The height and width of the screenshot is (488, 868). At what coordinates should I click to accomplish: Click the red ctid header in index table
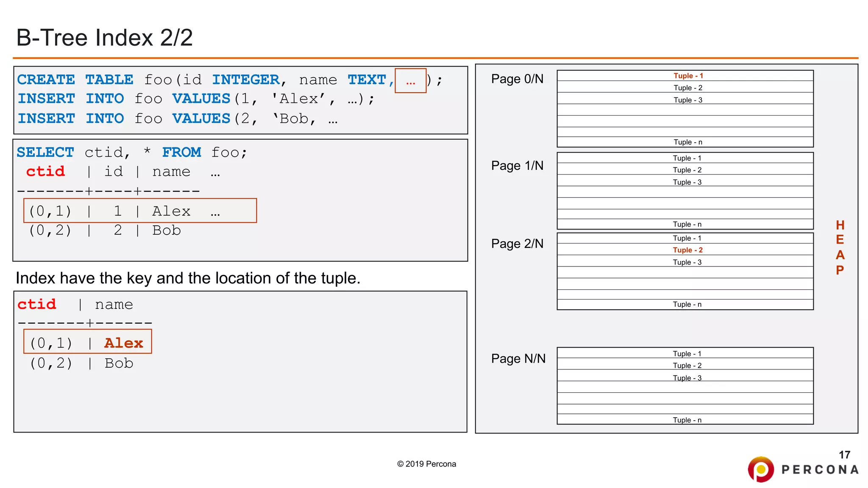click(37, 304)
